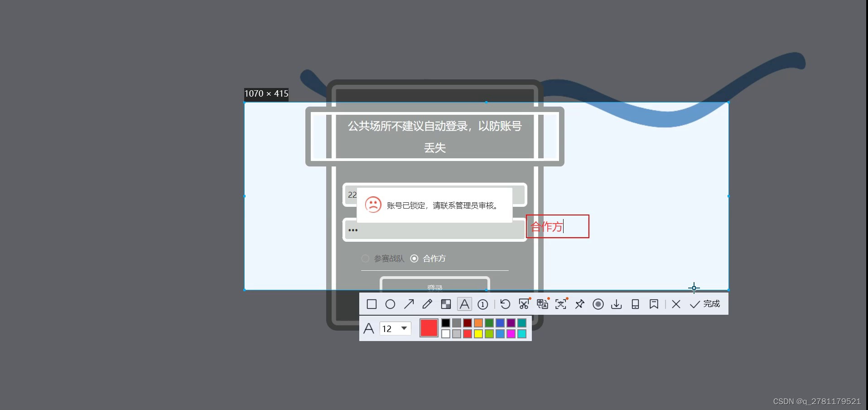Pick the lime green color swatch

tap(489, 334)
